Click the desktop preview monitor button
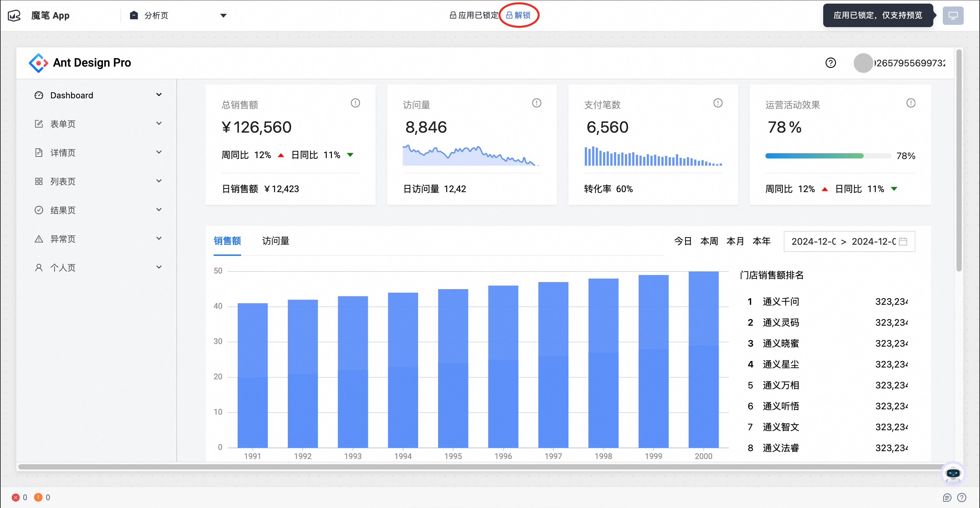This screenshot has height=508, width=980. click(x=953, y=16)
